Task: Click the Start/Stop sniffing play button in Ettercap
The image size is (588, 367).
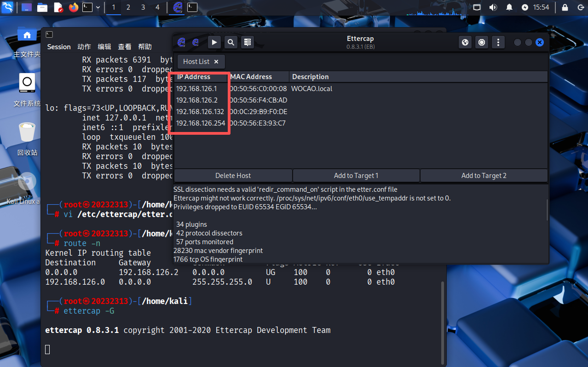Action: [x=214, y=42]
